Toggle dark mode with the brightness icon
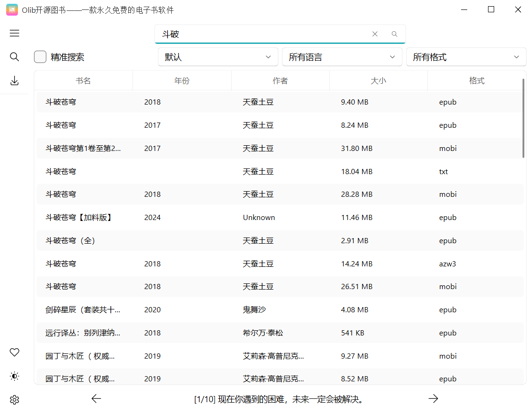The image size is (532, 414). [14, 376]
